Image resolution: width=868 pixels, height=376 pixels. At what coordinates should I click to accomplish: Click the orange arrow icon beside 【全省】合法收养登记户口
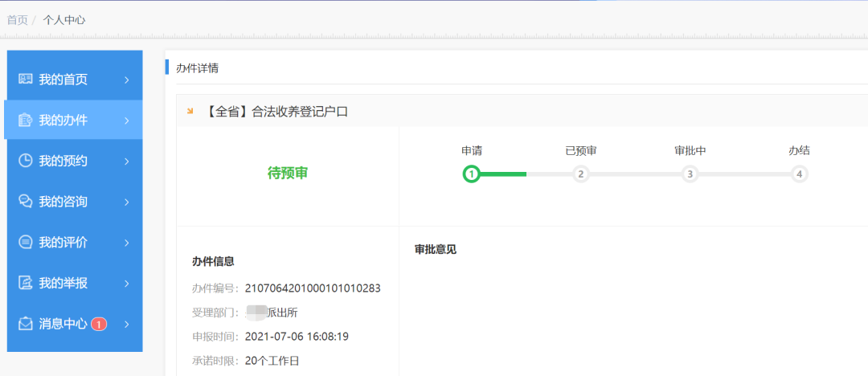click(190, 112)
